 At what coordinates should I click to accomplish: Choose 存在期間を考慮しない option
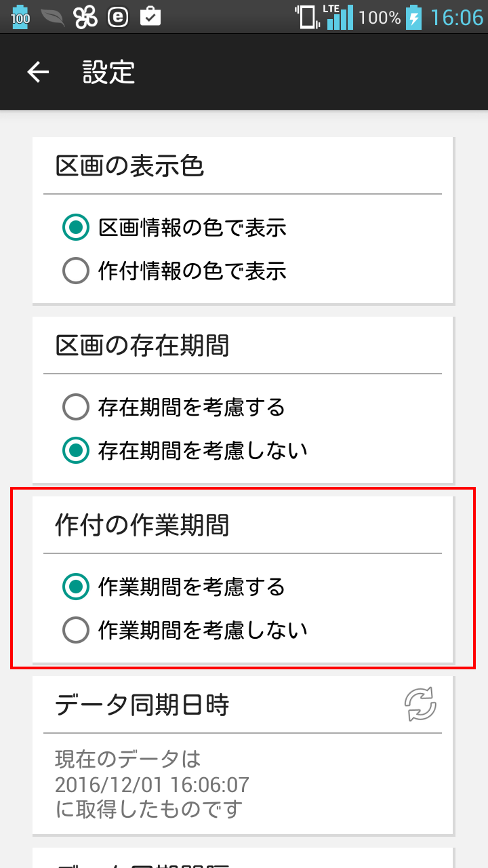76,450
